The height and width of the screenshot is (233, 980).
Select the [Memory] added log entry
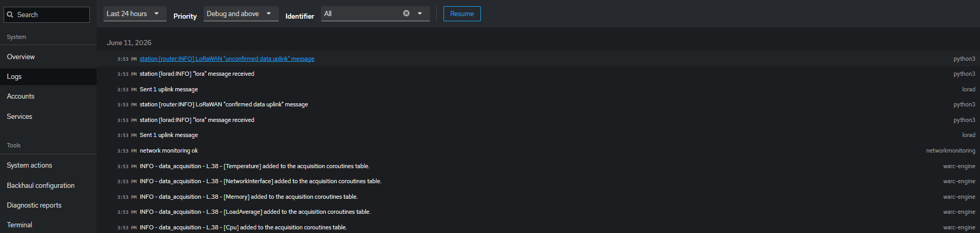click(x=538, y=197)
